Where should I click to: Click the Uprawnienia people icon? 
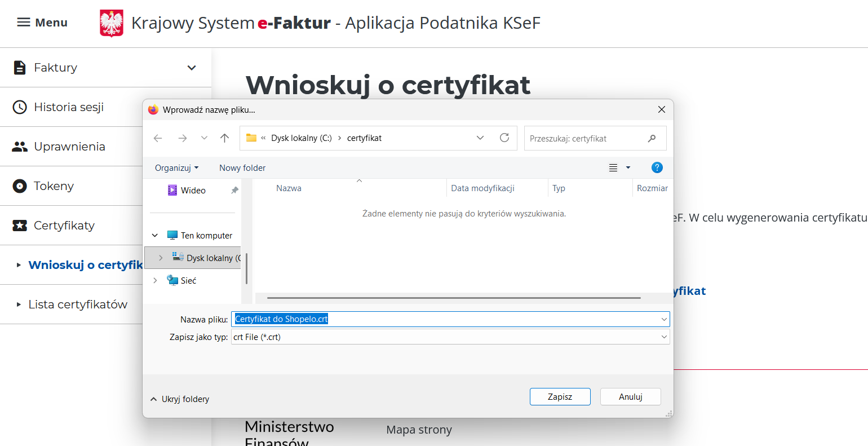(20, 147)
